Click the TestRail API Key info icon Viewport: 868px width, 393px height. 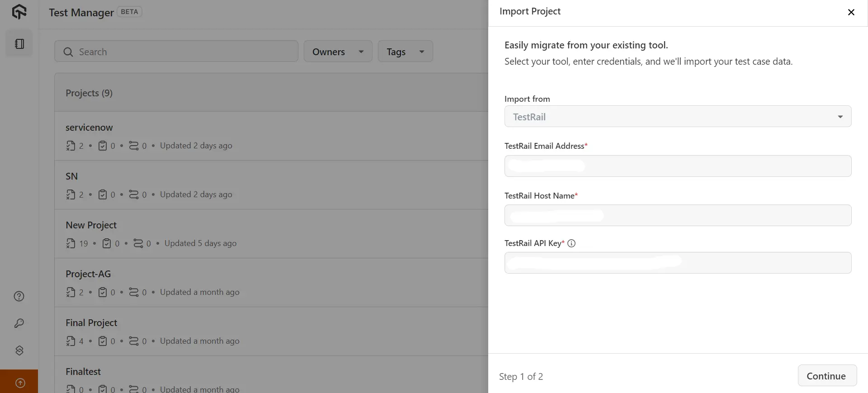571,243
